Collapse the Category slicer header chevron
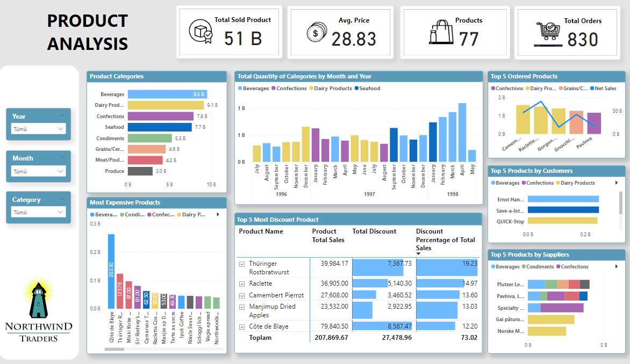This screenshot has width=630, height=364. point(62,199)
